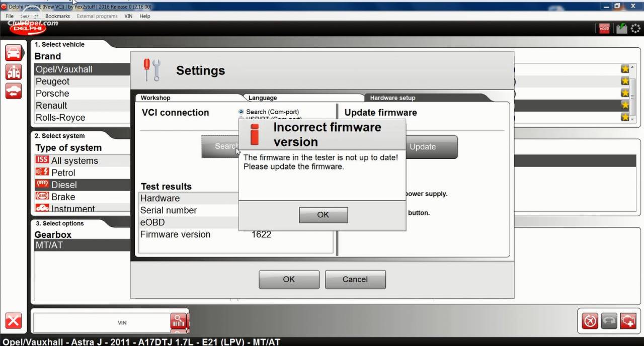644x346 pixels.
Task: Click the bottommost favorite star in the right list
Action: pyautogui.click(x=625, y=117)
